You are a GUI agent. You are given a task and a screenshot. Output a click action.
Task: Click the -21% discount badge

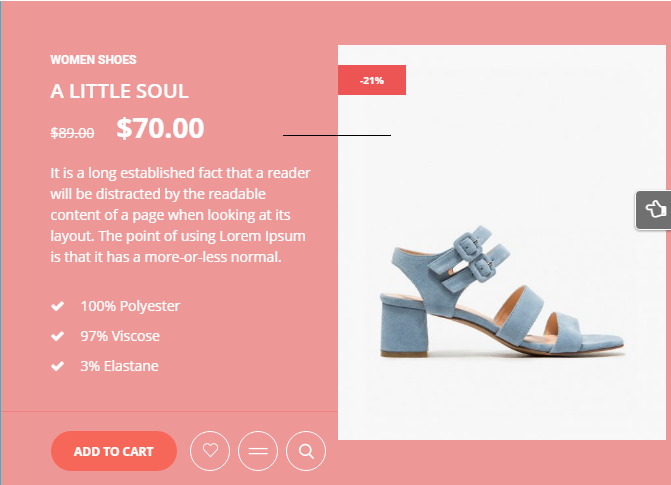(x=372, y=80)
